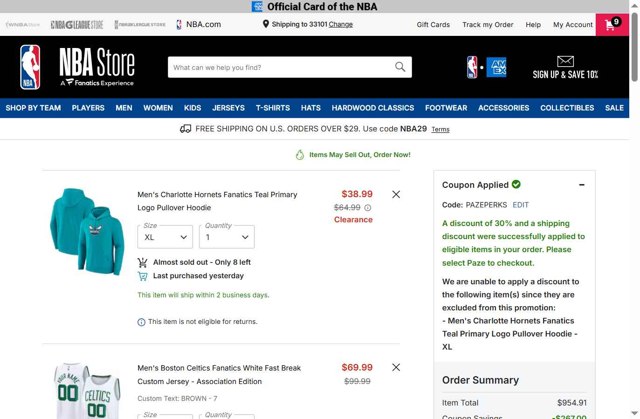Click the shipping location pin icon
The image size is (640, 419).
pyautogui.click(x=266, y=24)
